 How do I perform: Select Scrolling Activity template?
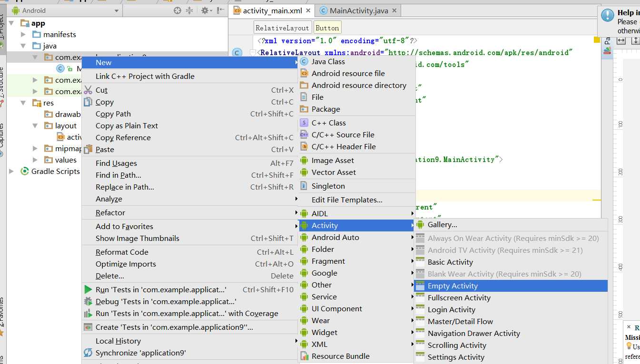[x=511, y=345]
